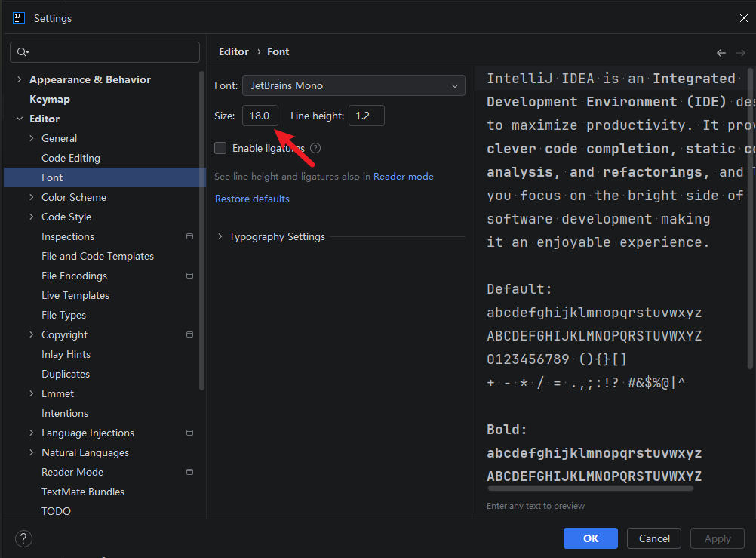Expand the Appearance & Behavior tree node
The height and width of the screenshot is (558, 756).
pos(20,79)
